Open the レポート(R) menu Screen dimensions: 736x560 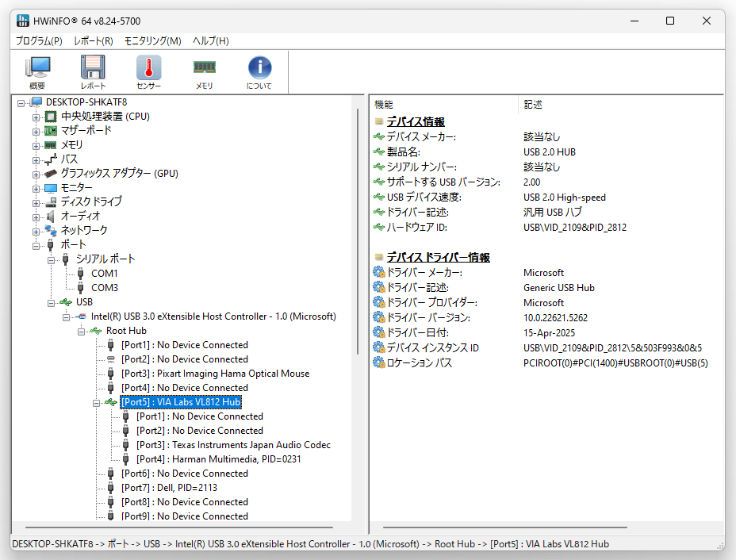coord(94,40)
